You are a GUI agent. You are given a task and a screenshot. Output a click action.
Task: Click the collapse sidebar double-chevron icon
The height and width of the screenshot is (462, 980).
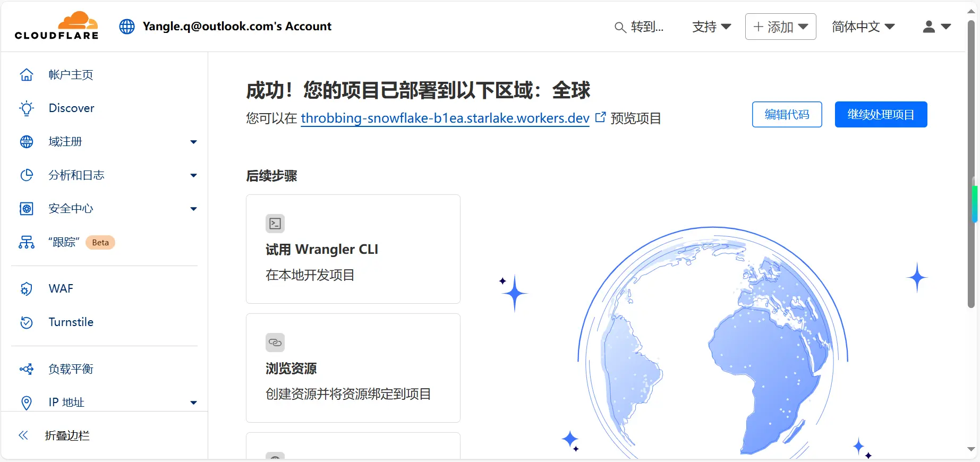[23, 435]
